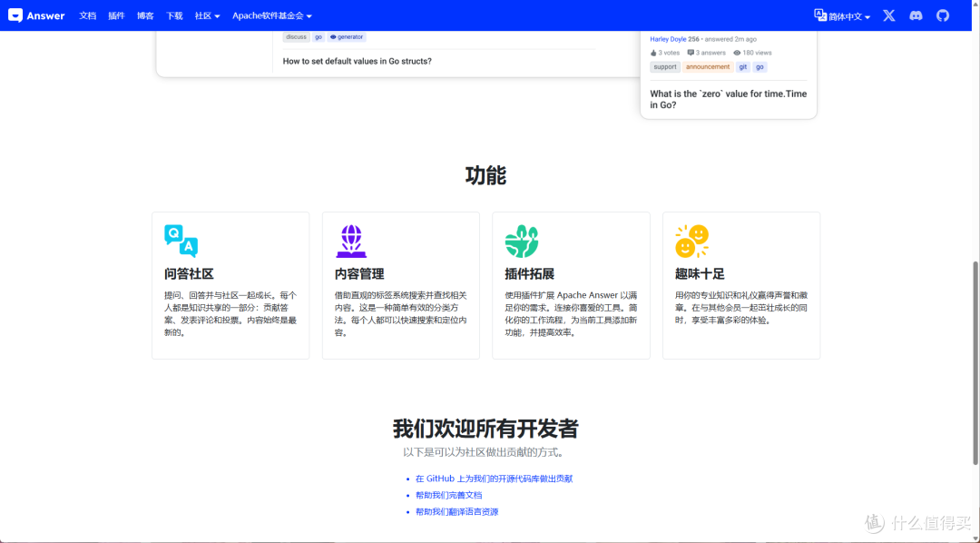980x543 pixels.
Task: Expand the Apache软件基金会 dropdown
Action: 272,15
